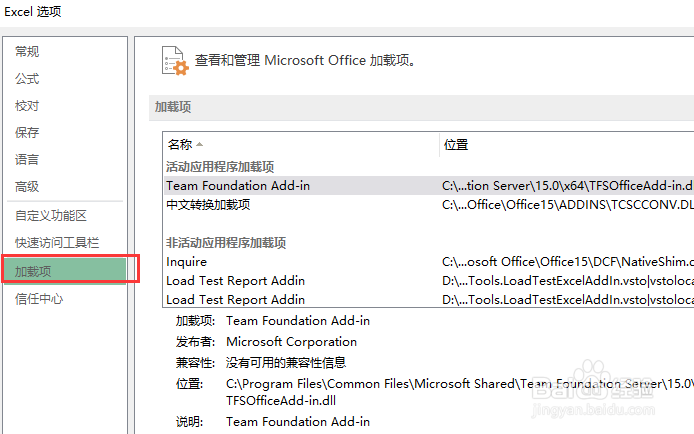Sort add-ins by the 名称 column arrow
Viewport: 694px width, 434px height.
point(200,144)
